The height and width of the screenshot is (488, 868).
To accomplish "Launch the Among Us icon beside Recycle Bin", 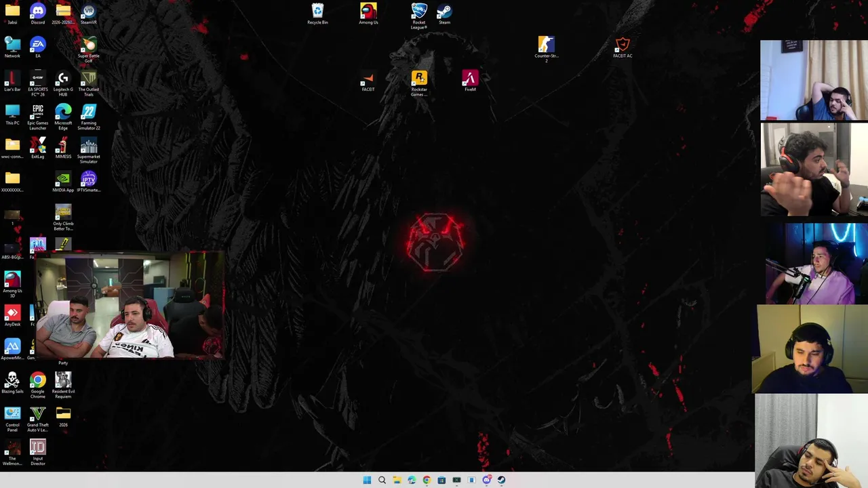I will coord(368,14).
